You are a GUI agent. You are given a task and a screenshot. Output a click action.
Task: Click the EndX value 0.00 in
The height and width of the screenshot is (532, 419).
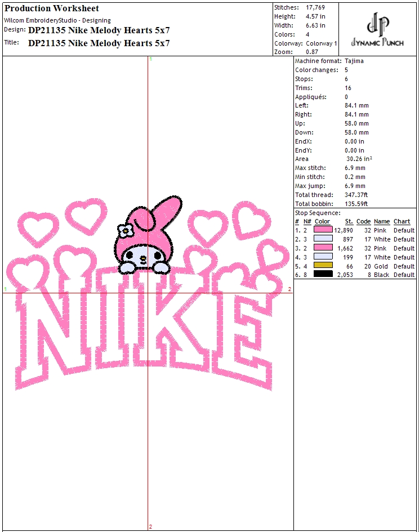[354, 141]
